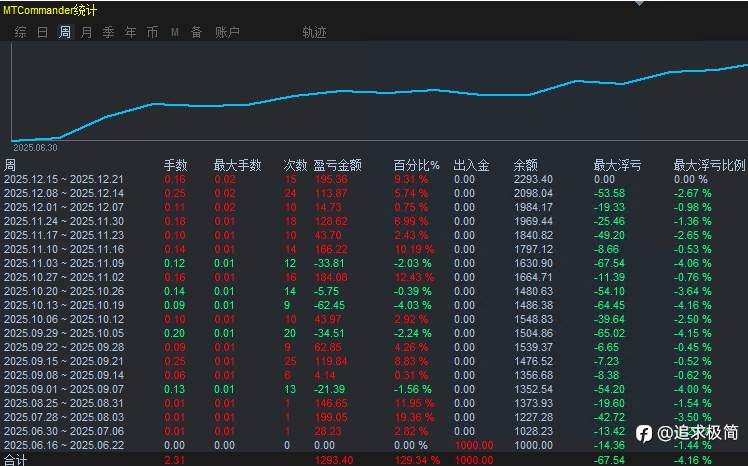Screen dimensions: 748x466
Task: Select week row 2025.11.10 ~ 2025.11.16
Action: pyautogui.click(x=374, y=249)
